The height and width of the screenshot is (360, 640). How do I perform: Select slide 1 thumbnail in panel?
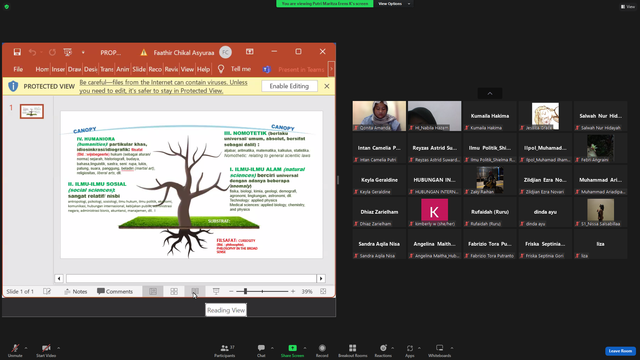click(32, 111)
